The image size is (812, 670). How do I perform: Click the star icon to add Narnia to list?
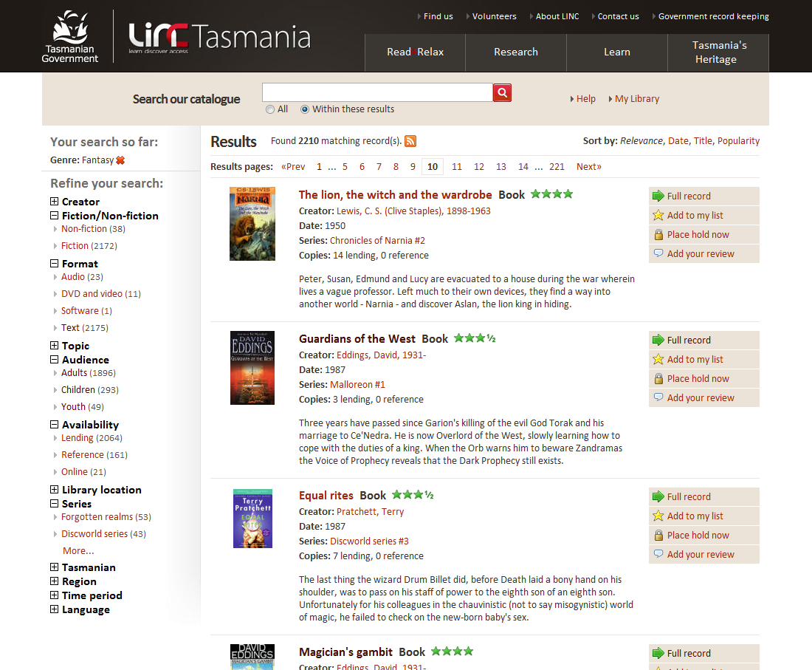[x=658, y=215]
